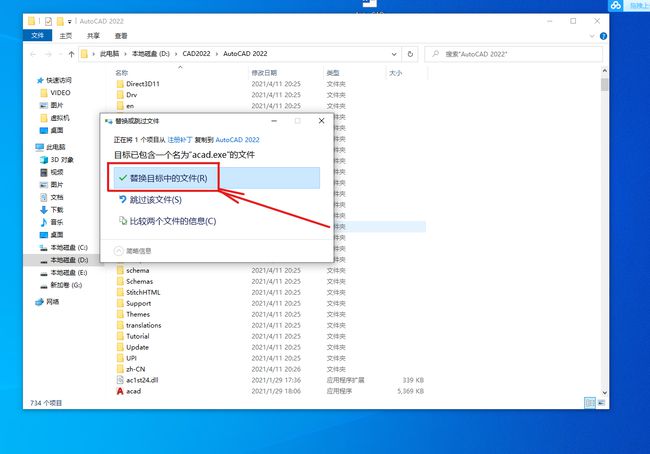Open address bar history dropdown
Image resolution: width=650 pixels, height=454 pixels.
[394, 54]
